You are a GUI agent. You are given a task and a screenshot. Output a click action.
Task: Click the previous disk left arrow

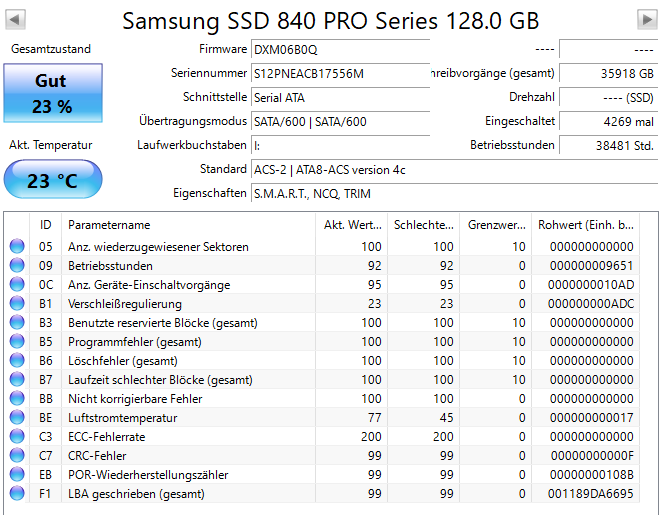[17, 20]
